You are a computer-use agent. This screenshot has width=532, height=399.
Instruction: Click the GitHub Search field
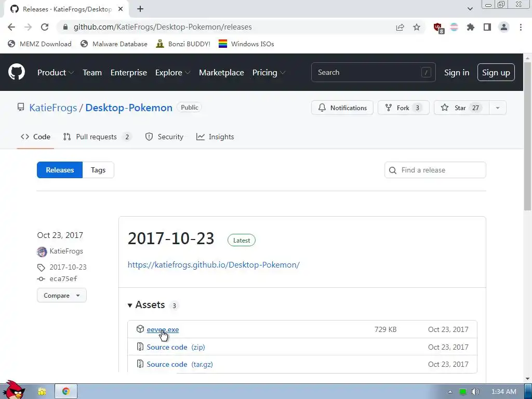(373, 72)
